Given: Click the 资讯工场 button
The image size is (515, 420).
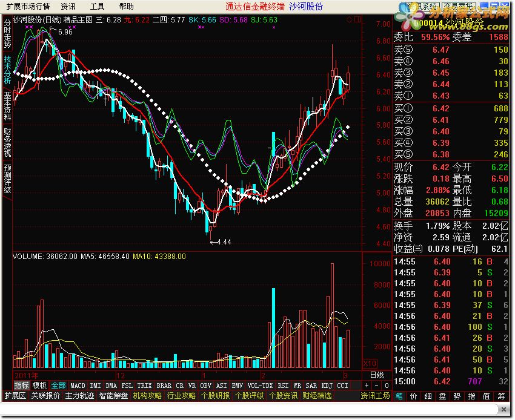Looking at the screenshot, I should coord(376,396).
